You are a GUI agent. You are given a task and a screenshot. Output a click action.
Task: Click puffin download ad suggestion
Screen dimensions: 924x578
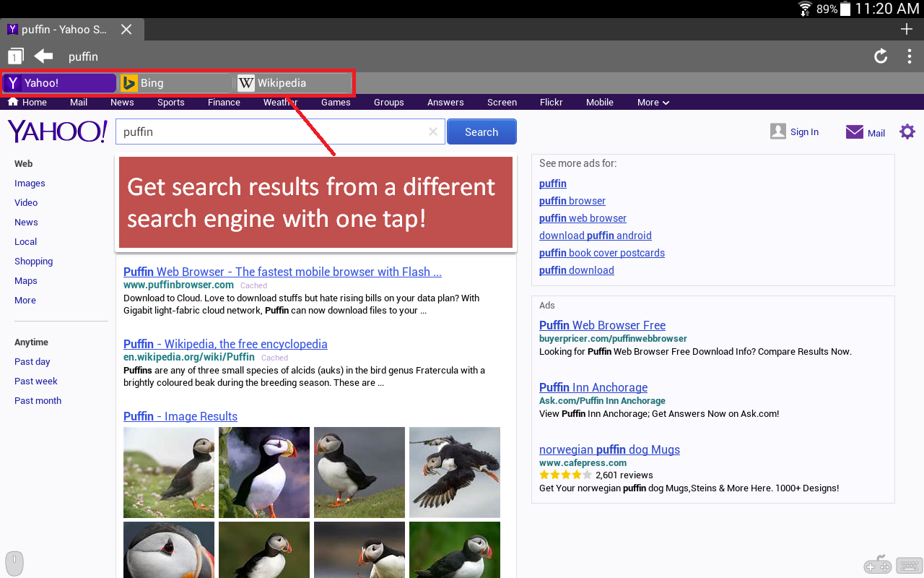577,270
